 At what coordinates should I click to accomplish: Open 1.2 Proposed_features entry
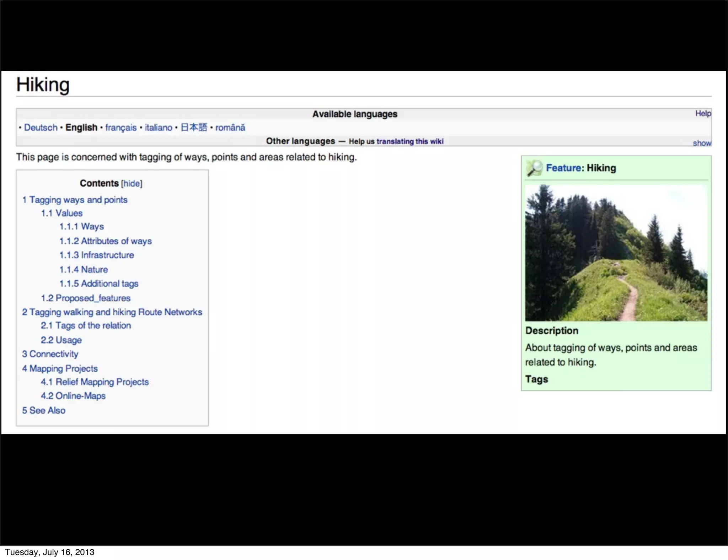point(86,298)
